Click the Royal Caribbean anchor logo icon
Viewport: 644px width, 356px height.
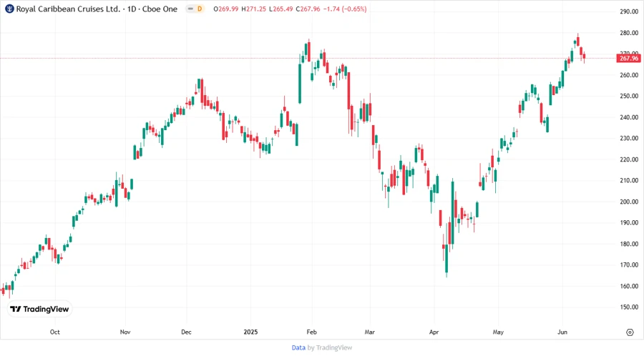coord(9,9)
